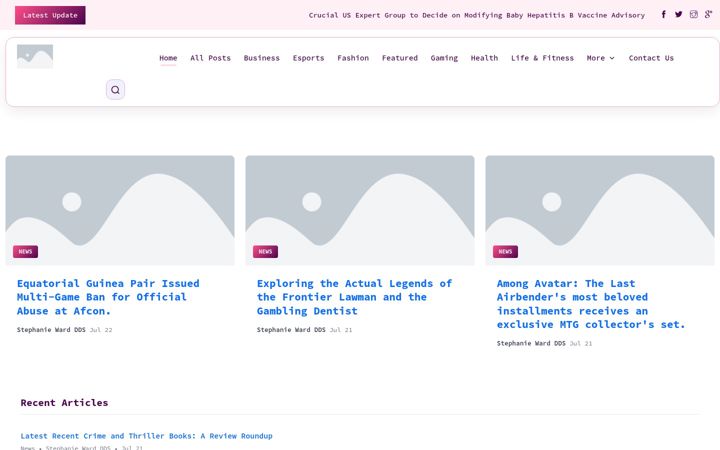Open Among Avatar Last Airbender headline
720x450 pixels.
pyautogui.click(x=591, y=304)
